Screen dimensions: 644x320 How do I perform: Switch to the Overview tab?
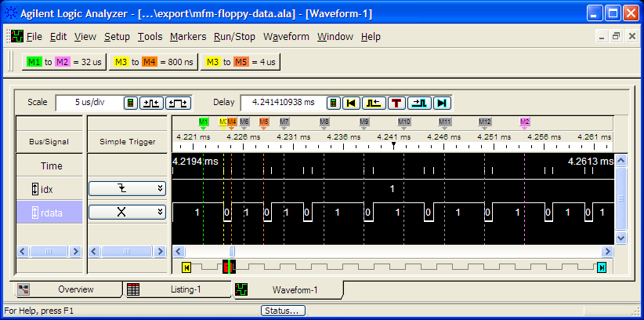pos(68,289)
